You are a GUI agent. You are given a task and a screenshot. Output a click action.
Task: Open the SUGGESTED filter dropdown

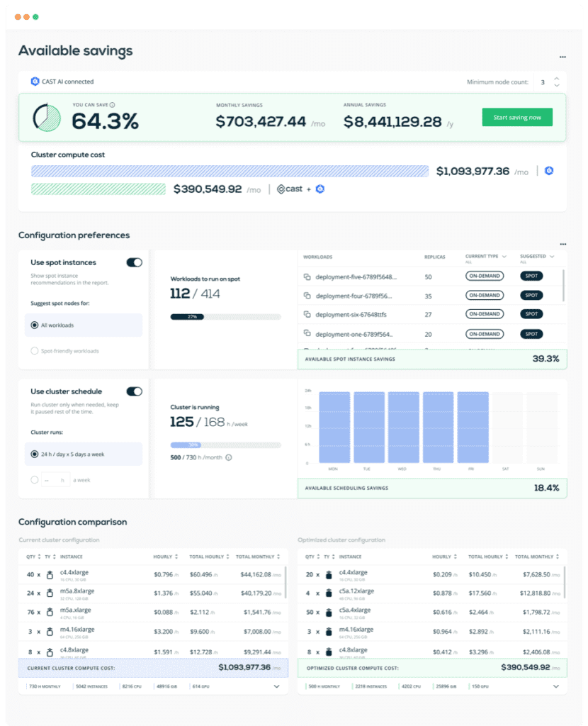click(x=552, y=257)
